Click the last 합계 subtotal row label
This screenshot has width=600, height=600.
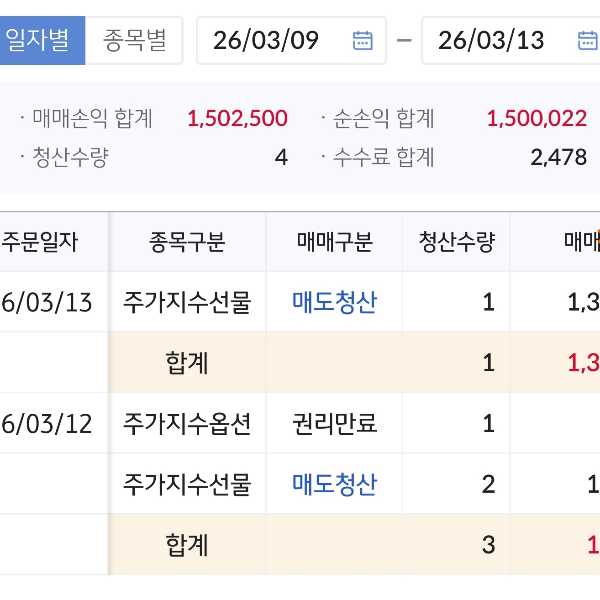pos(187,544)
